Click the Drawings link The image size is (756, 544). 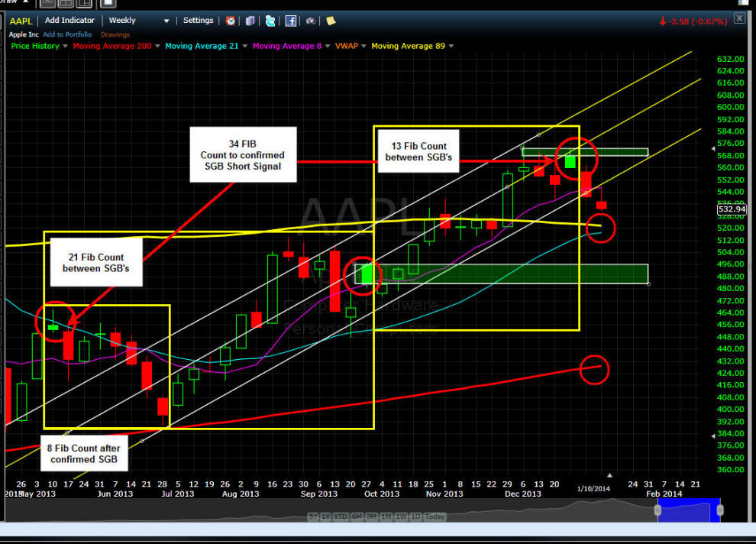[x=115, y=34]
